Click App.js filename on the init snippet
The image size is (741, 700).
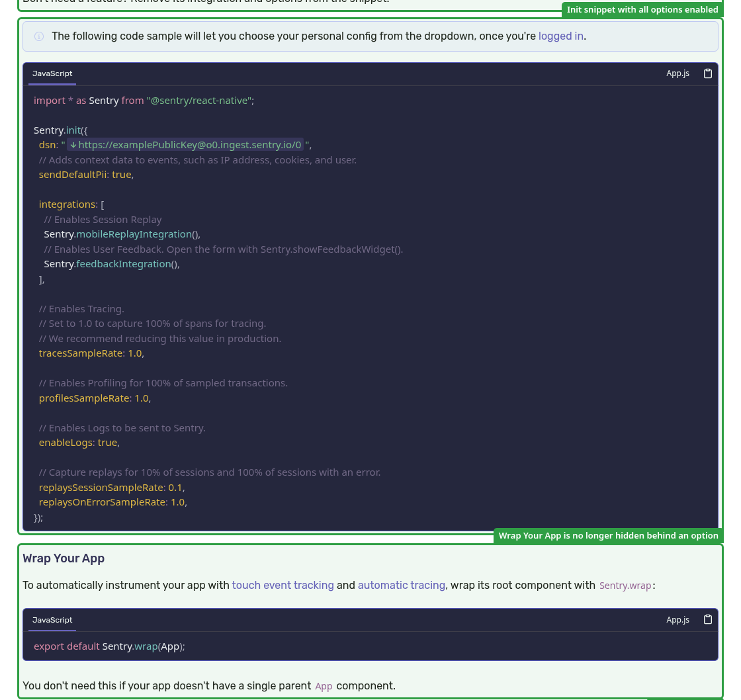tap(677, 73)
